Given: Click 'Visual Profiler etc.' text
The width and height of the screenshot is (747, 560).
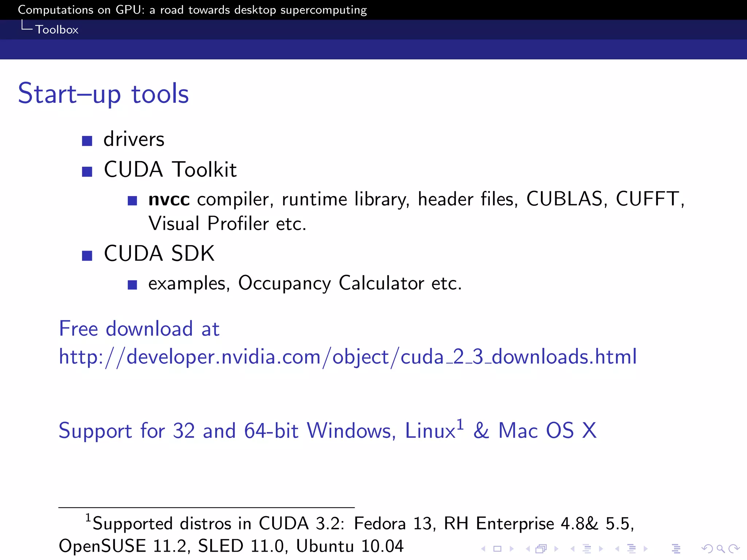Looking at the screenshot, I should point(227,223).
